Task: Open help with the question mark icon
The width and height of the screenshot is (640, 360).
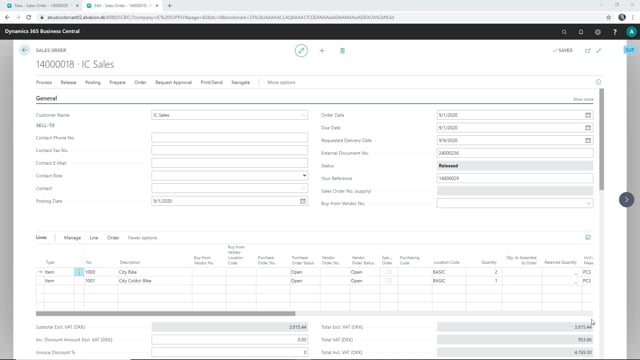Action: pos(615,32)
